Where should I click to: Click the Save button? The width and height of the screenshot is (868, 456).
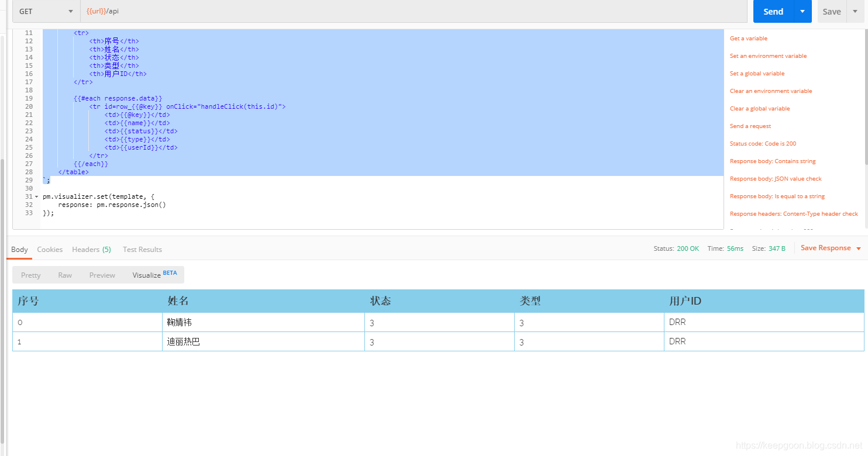(x=832, y=12)
